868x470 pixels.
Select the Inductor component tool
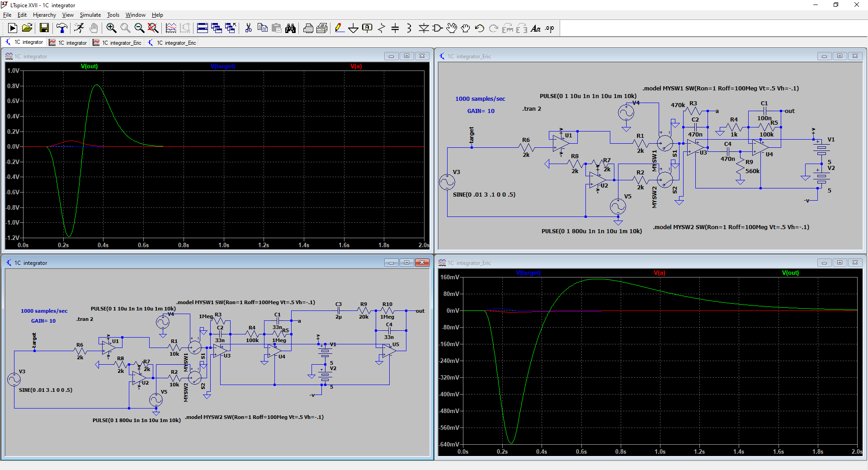[x=409, y=28]
